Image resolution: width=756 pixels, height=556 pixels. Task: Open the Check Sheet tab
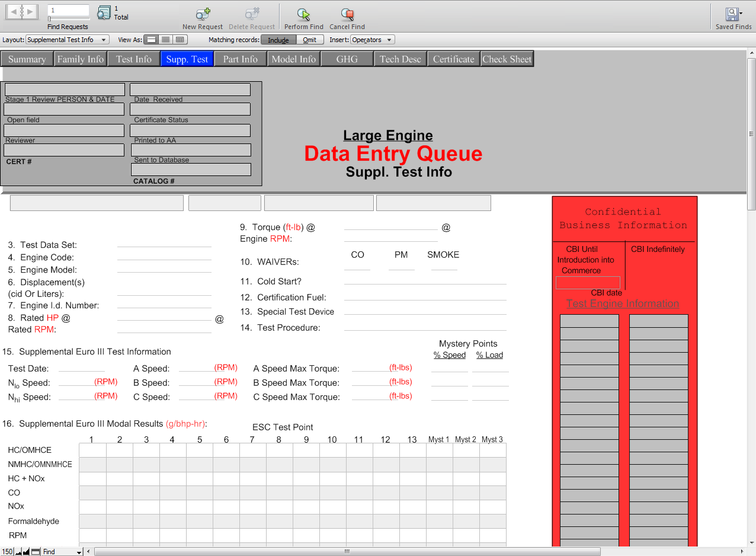[x=507, y=59]
